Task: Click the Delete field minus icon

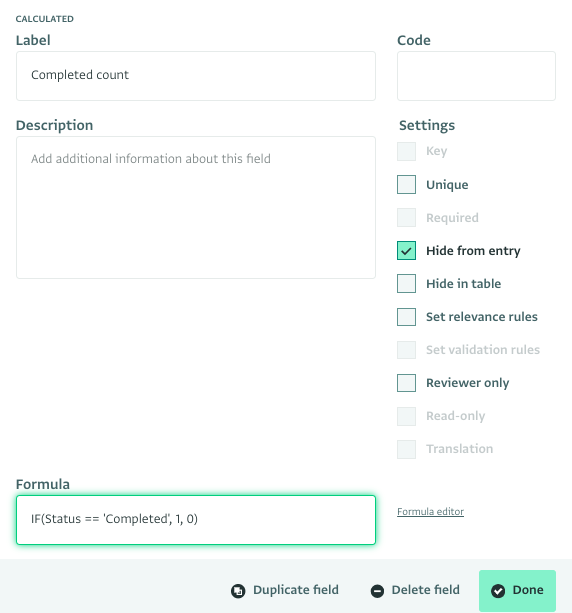Action: pyautogui.click(x=377, y=591)
